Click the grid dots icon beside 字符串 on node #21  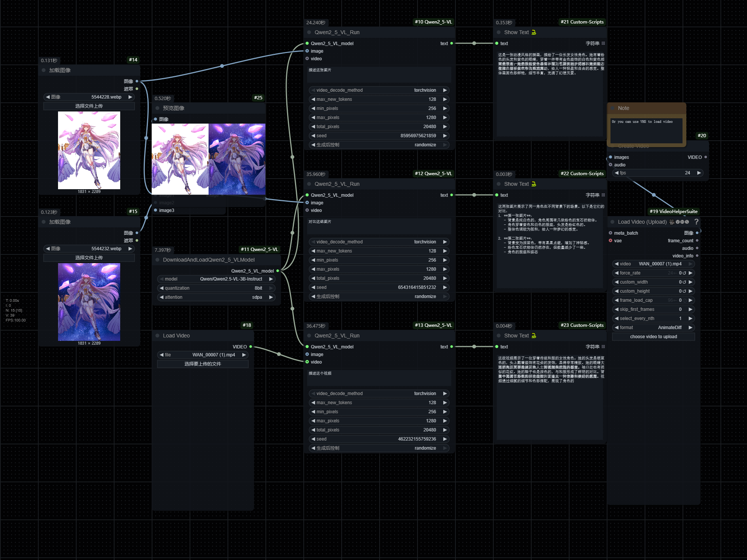pyautogui.click(x=603, y=43)
